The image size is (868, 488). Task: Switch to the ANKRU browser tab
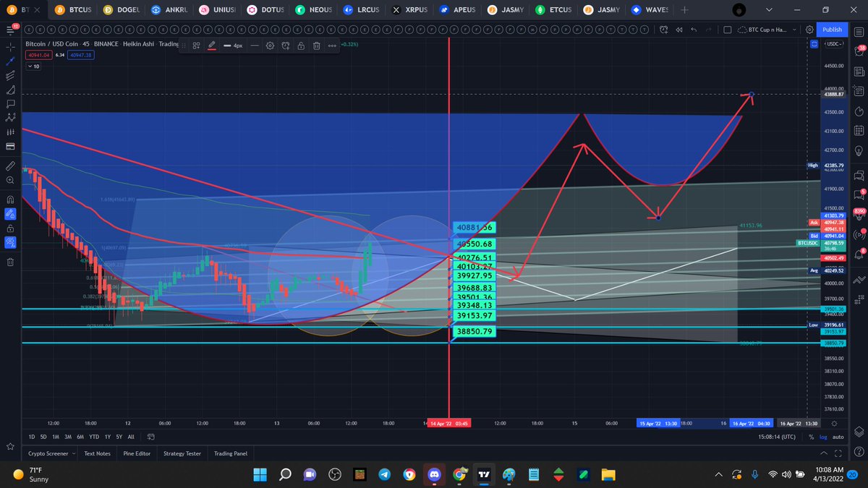(169, 10)
